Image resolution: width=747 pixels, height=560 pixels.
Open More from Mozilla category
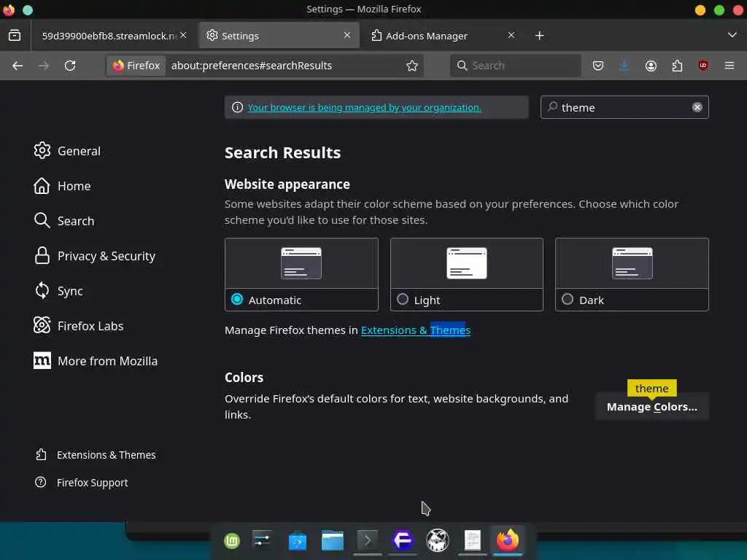click(96, 361)
